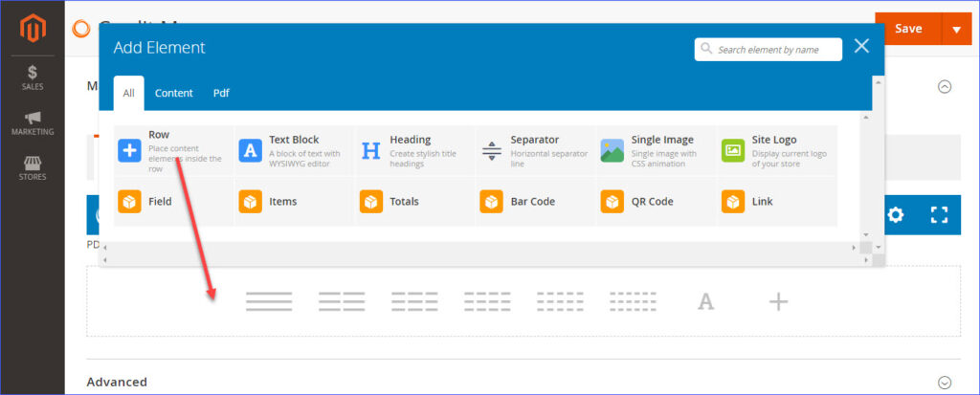Image resolution: width=980 pixels, height=395 pixels.
Task: Click the Save button
Action: pyautogui.click(x=908, y=29)
